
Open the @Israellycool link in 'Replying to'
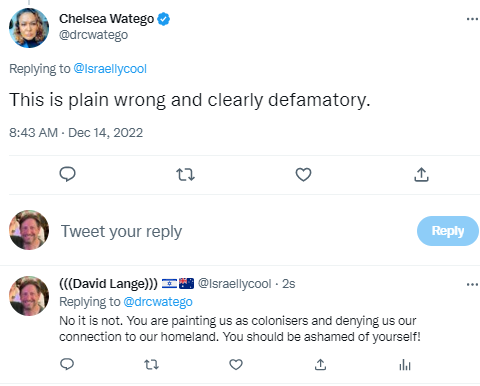(x=110, y=69)
